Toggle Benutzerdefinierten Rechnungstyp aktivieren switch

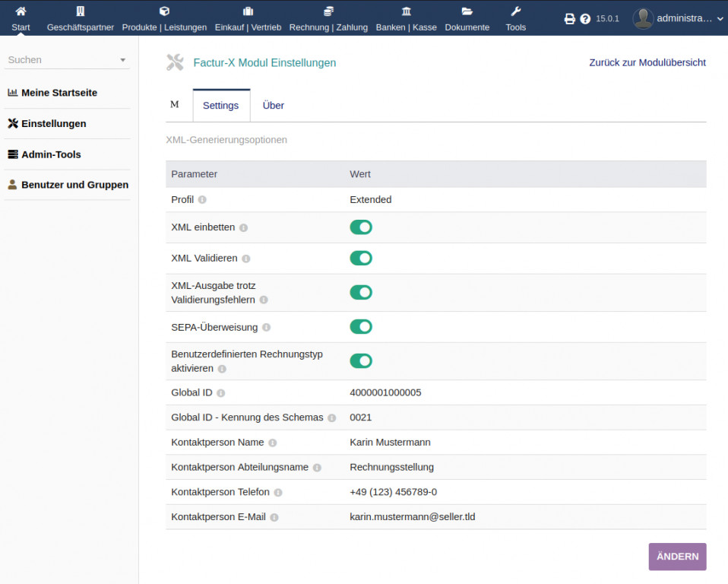coord(361,360)
